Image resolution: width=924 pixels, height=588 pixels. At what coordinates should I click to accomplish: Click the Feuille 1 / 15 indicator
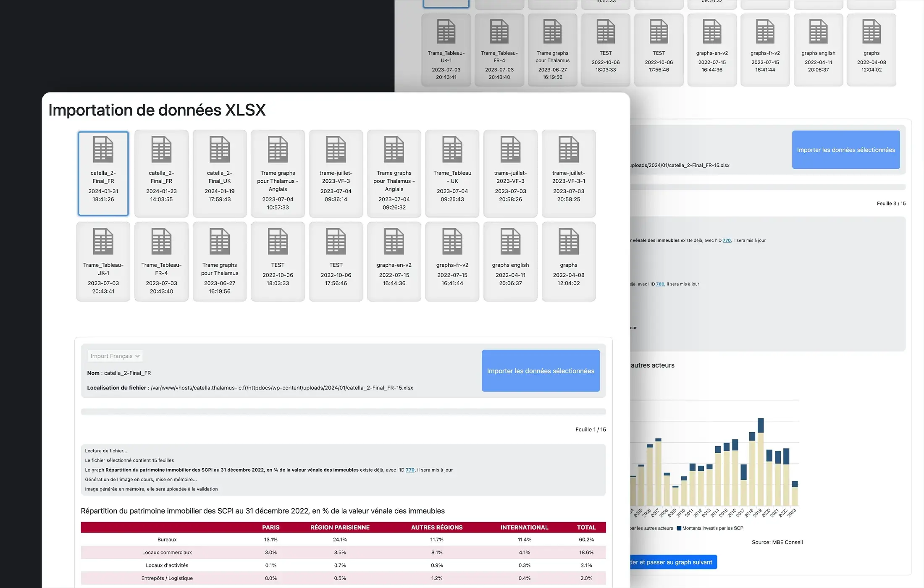pyautogui.click(x=591, y=430)
